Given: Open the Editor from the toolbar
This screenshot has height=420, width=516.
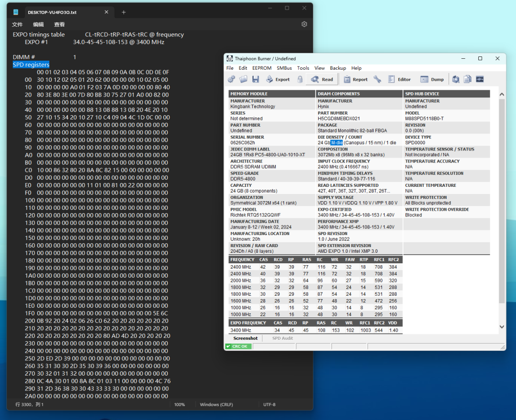Looking at the screenshot, I should (399, 79).
